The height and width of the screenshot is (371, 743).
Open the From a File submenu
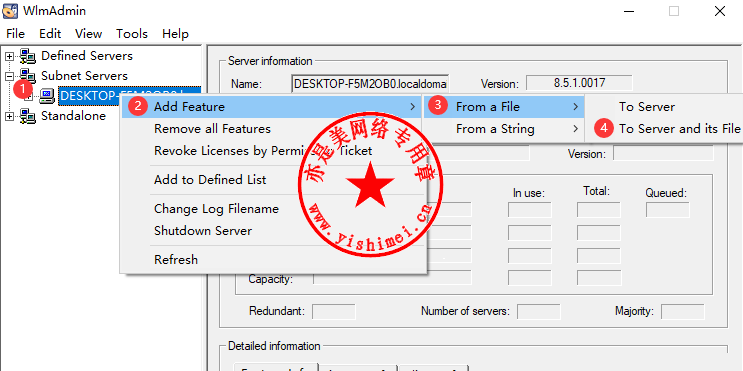tap(504, 107)
